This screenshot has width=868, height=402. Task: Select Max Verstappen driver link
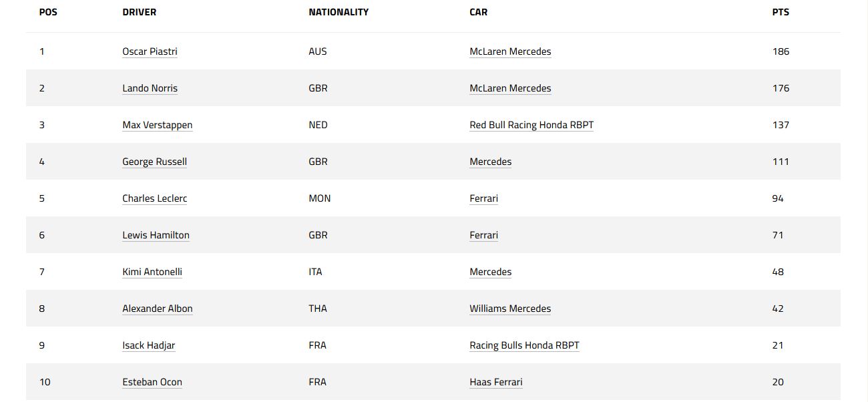coord(158,125)
